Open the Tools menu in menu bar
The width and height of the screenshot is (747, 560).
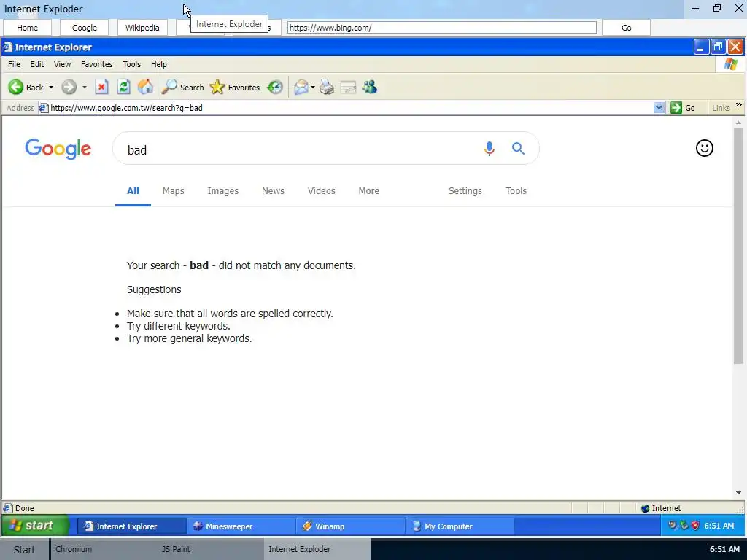pyautogui.click(x=131, y=64)
